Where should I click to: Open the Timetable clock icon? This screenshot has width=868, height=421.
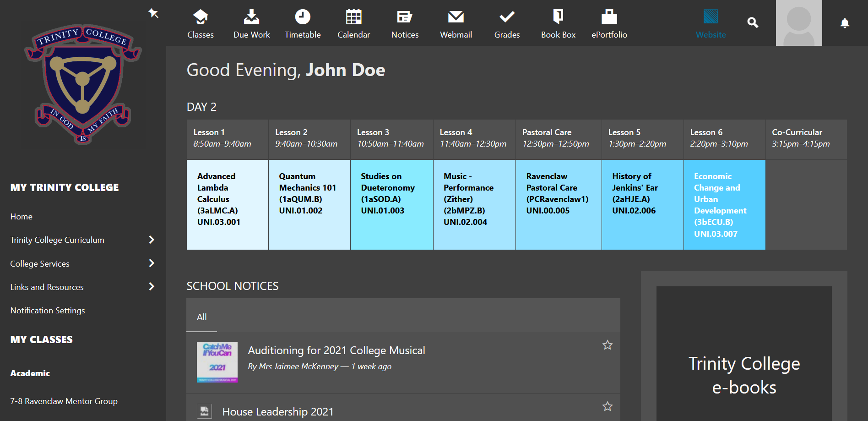point(303,18)
